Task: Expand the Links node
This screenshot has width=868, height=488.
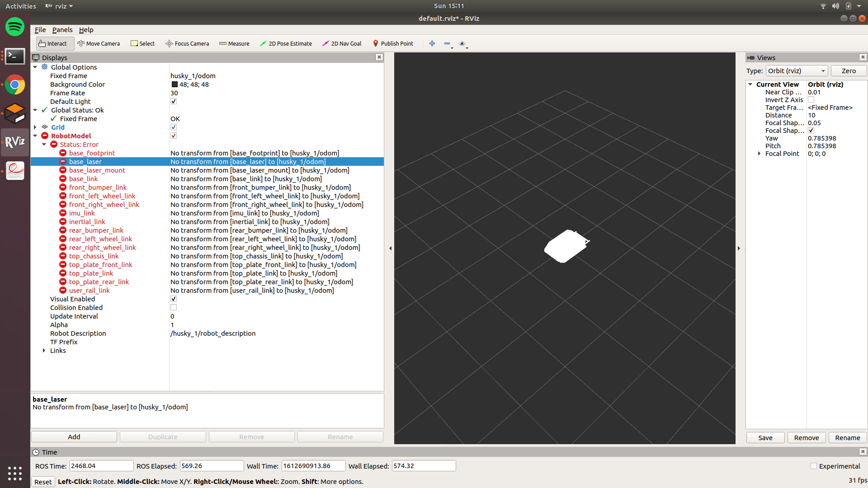Action: [44, 350]
